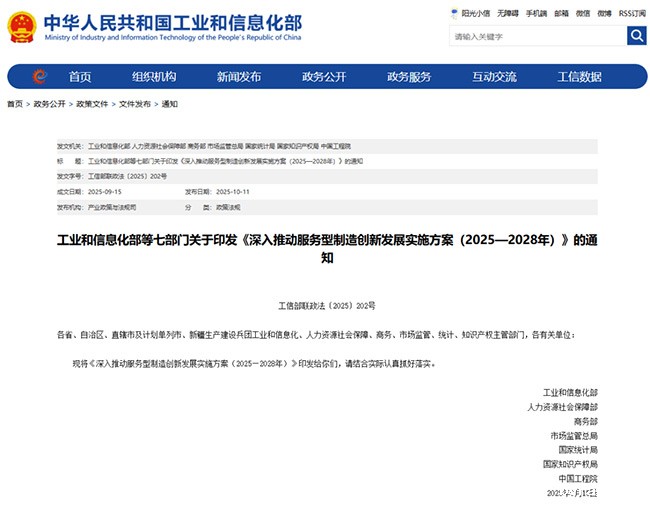Open the 微信 link in top bar
The width and height of the screenshot is (650, 507).
tap(583, 14)
